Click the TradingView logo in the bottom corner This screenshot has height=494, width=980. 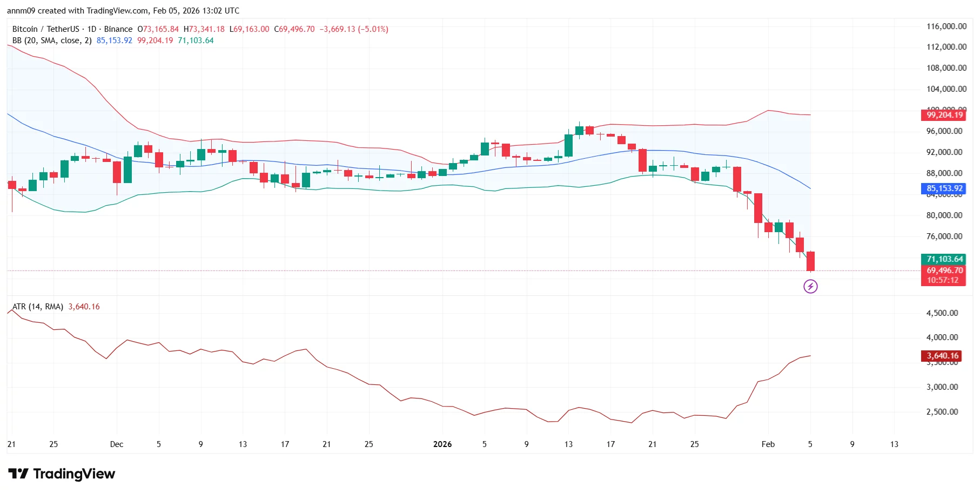61,474
